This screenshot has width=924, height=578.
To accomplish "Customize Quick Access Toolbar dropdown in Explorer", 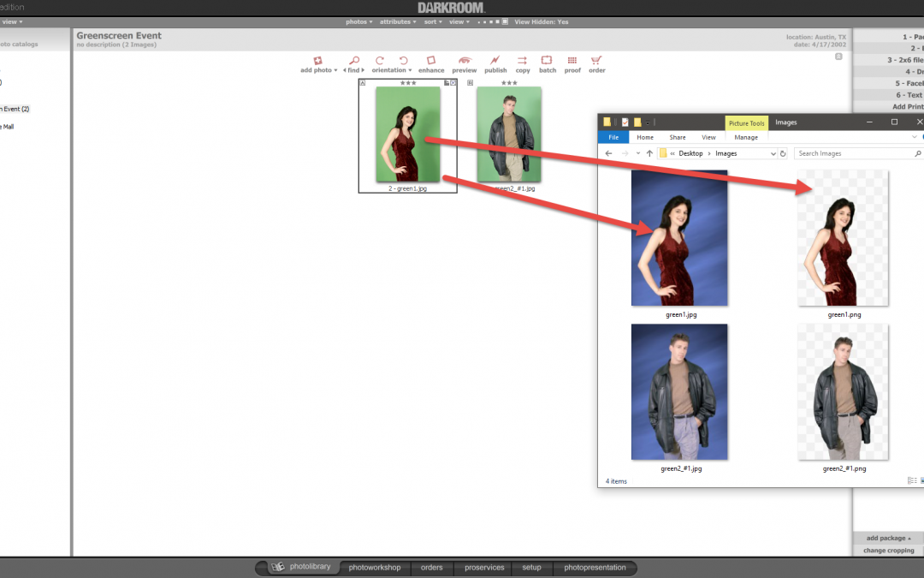I will (x=648, y=122).
